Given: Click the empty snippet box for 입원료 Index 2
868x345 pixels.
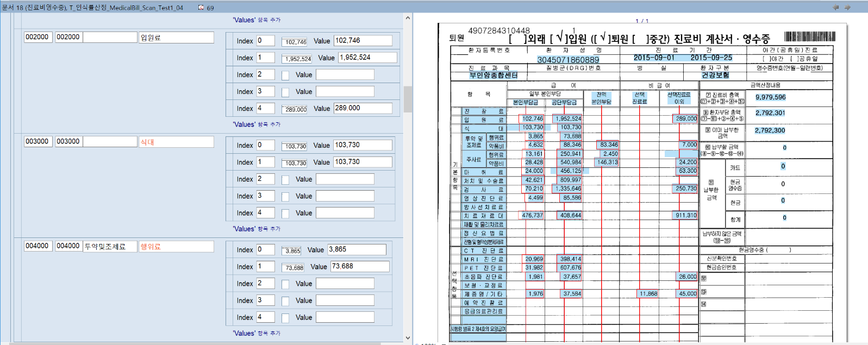Looking at the screenshot, I should (x=285, y=76).
